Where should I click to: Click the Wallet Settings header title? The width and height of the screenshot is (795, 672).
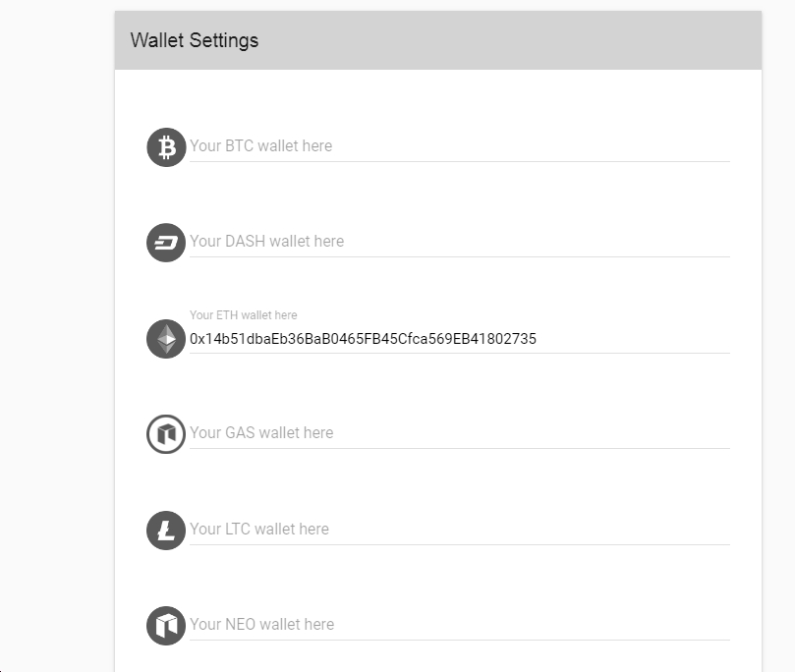(195, 40)
